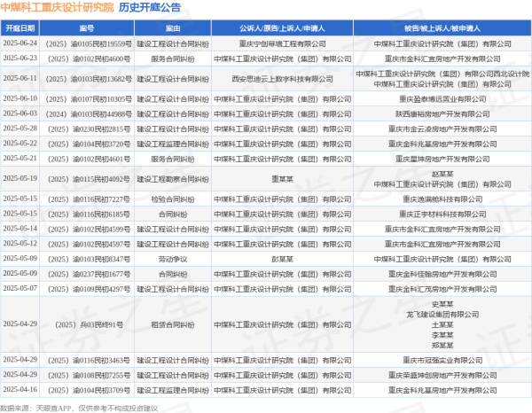
Task: Click defendant 重庆金科汇茂房地产开发有限公司
Action: click(x=442, y=289)
